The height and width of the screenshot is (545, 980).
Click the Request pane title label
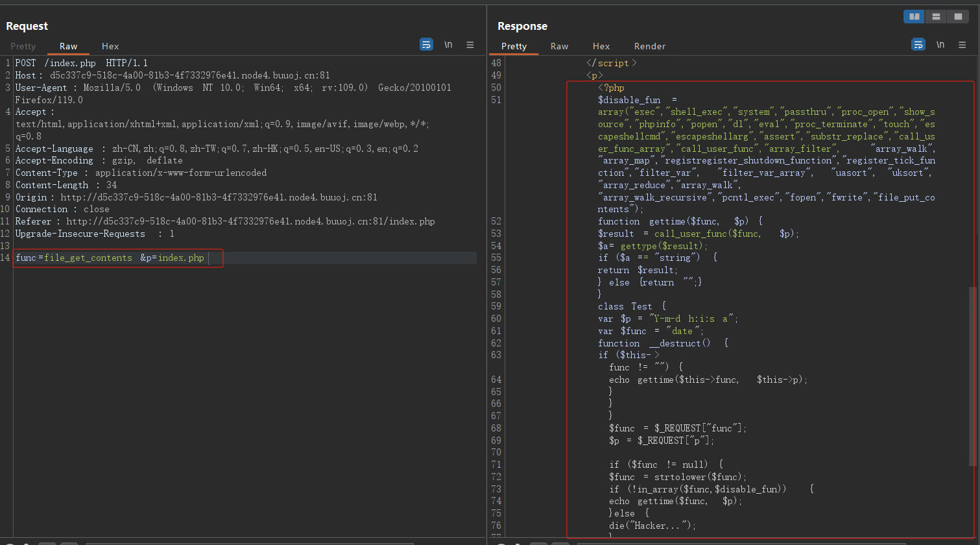(x=27, y=26)
